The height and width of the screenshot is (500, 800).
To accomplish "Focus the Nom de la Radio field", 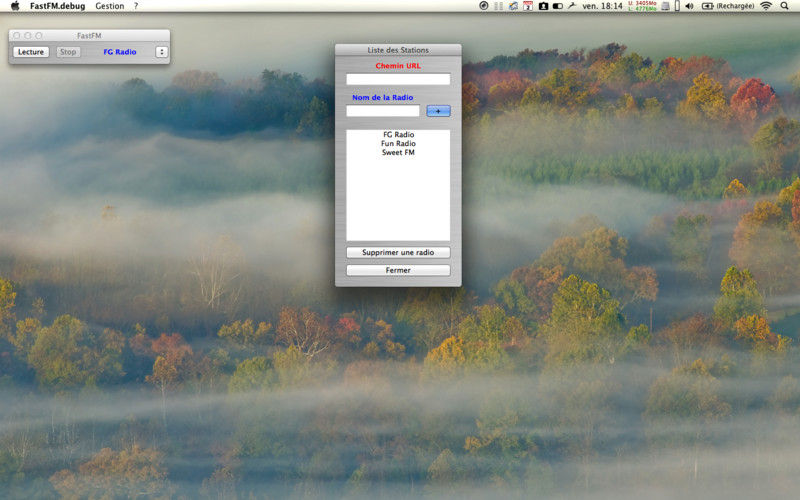I will click(383, 111).
